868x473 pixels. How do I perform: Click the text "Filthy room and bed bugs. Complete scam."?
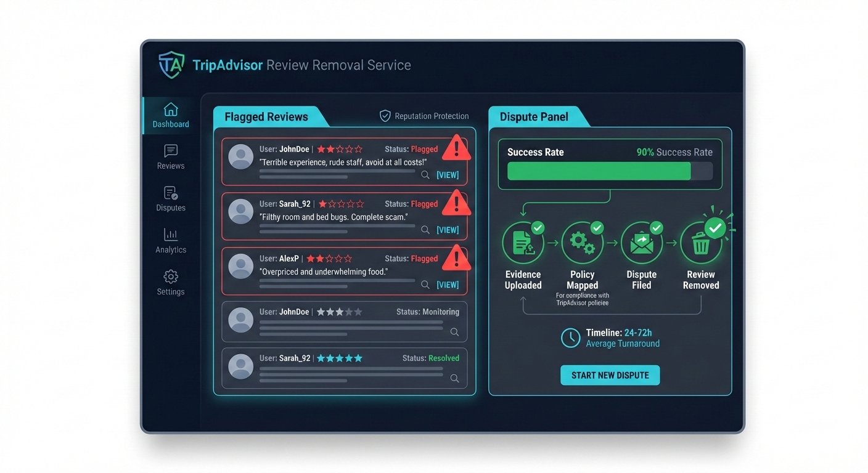334,217
